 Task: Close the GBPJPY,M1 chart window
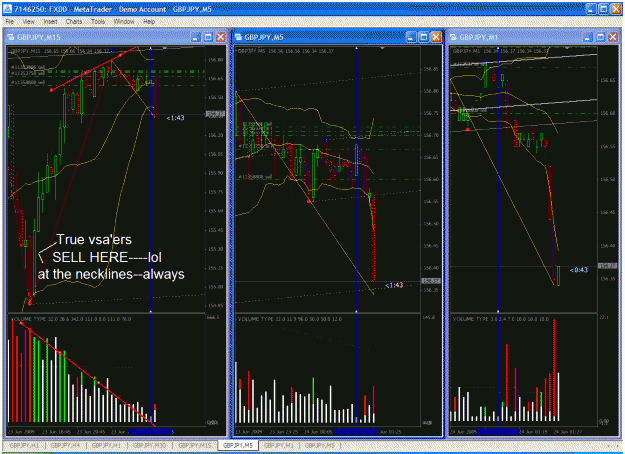click(x=613, y=37)
